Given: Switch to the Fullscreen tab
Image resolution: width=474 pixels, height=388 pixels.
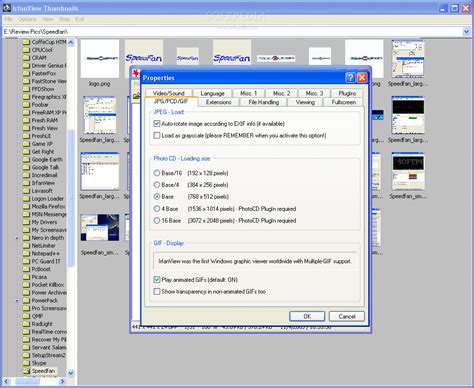Looking at the screenshot, I should tap(344, 102).
